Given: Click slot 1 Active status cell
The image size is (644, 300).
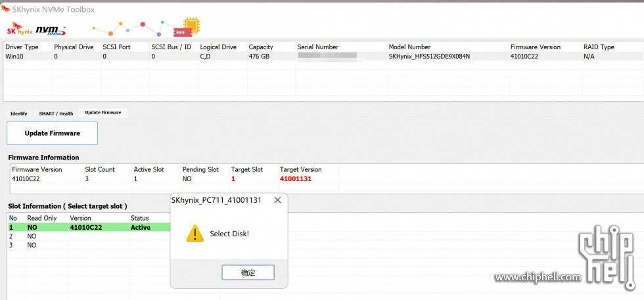Looking at the screenshot, I should (x=141, y=227).
